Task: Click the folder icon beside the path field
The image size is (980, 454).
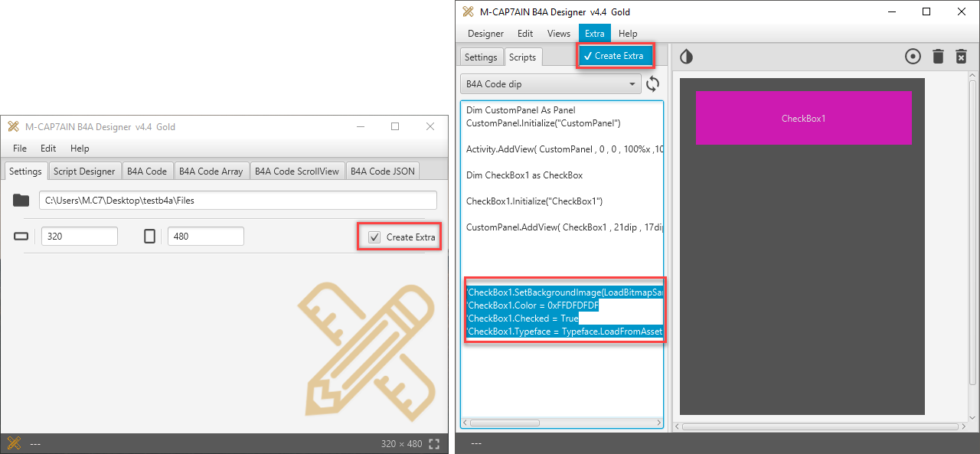Action: (21, 201)
